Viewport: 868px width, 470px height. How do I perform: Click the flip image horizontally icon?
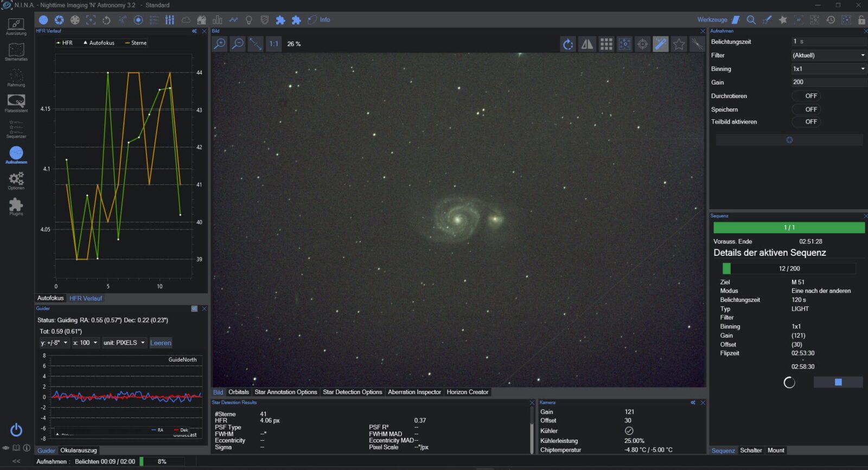(587, 44)
